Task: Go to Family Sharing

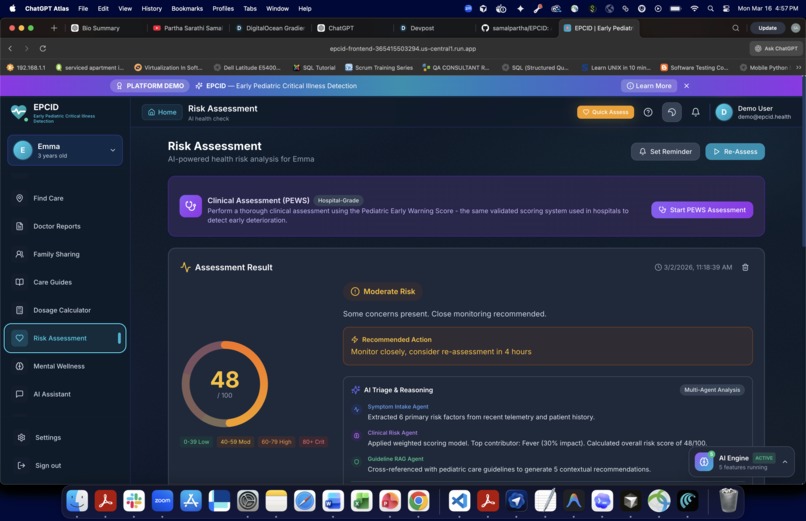Action: 65,254
